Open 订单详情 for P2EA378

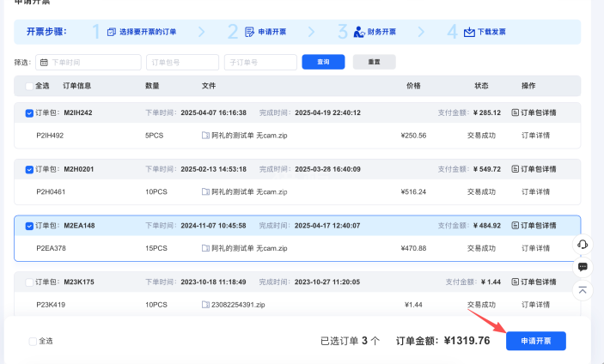(x=535, y=248)
